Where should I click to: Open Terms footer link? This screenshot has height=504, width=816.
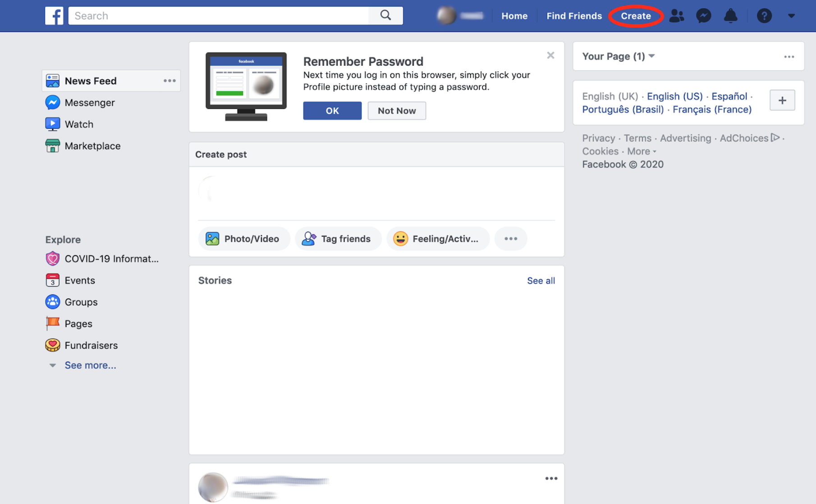pos(637,138)
